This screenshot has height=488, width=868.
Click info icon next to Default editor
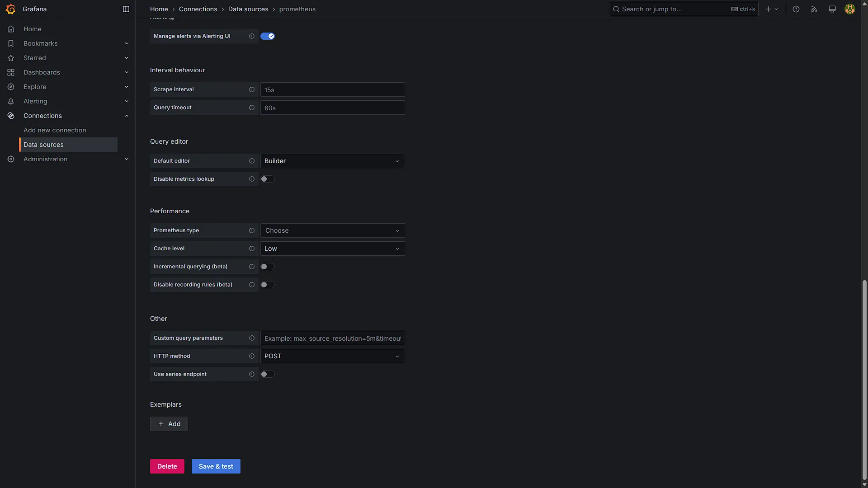(x=252, y=161)
